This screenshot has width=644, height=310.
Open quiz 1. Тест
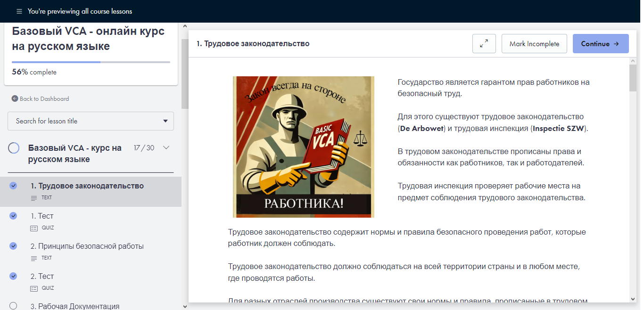coord(42,216)
